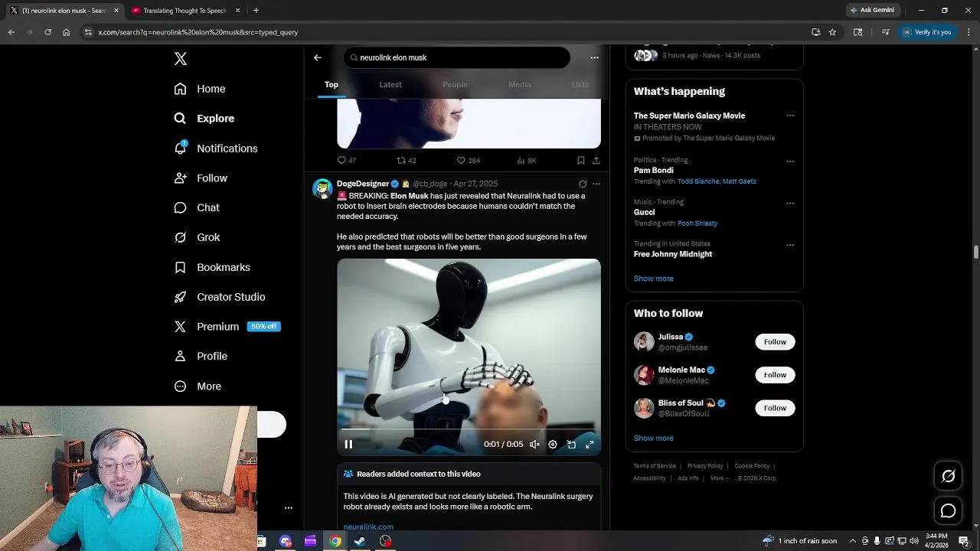Click the Grok explain icon on DogeDesigner post
This screenshot has height=551, width=980.
point(583,184)
